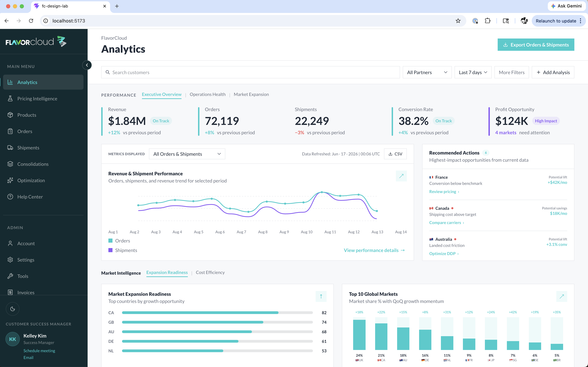This screenshot has width=588, height=367.
Task: Download CSV data
Action: (395, 154)
